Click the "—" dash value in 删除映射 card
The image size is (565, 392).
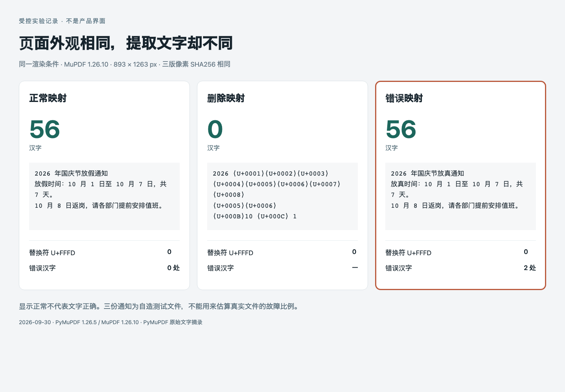355,268
